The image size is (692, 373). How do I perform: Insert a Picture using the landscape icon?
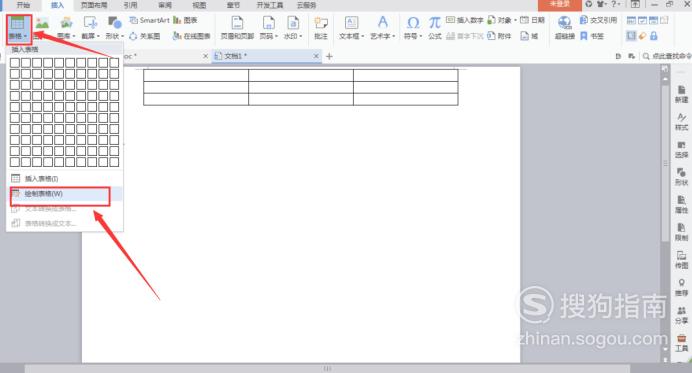point(42,23)
